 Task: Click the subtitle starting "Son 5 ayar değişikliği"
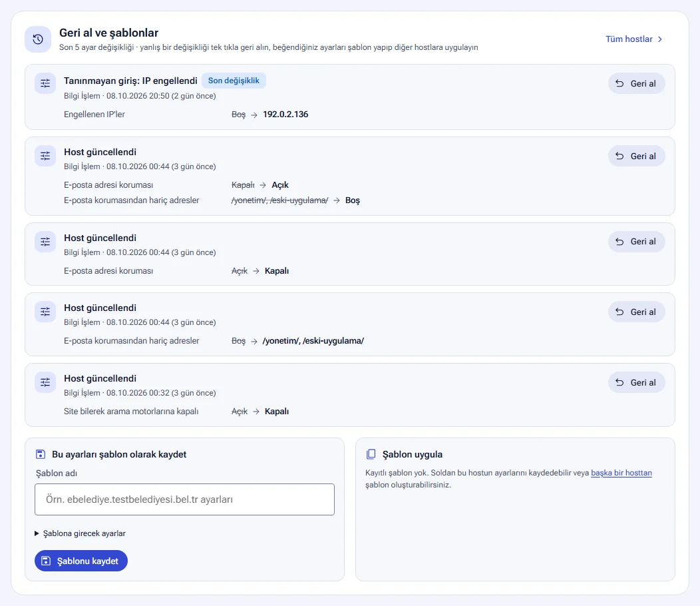(x=269, y=47)
